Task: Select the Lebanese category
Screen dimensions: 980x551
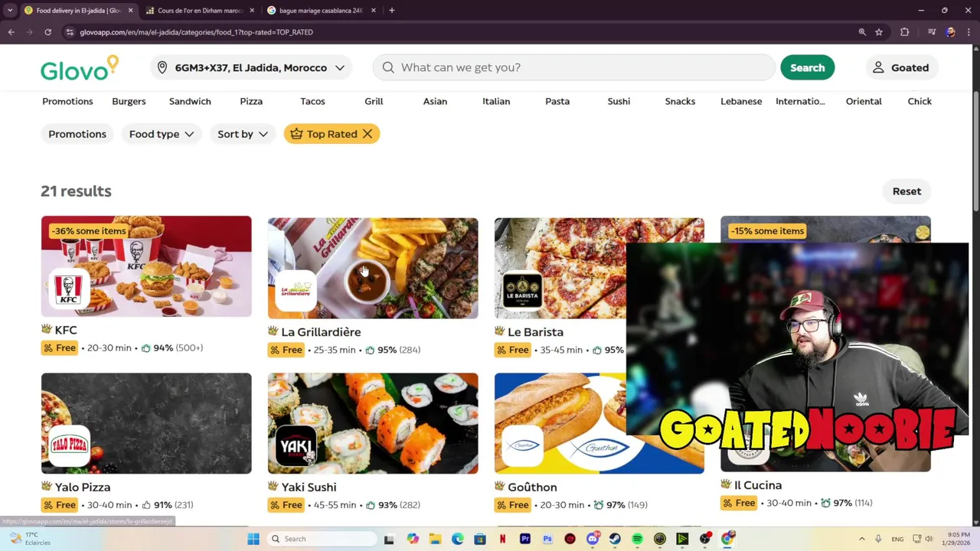Action: tap(741, 101)
